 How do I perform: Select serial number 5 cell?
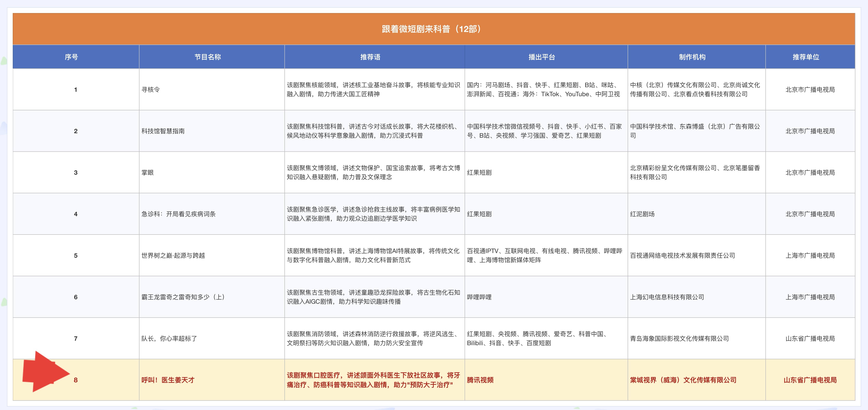click(76, 256)
